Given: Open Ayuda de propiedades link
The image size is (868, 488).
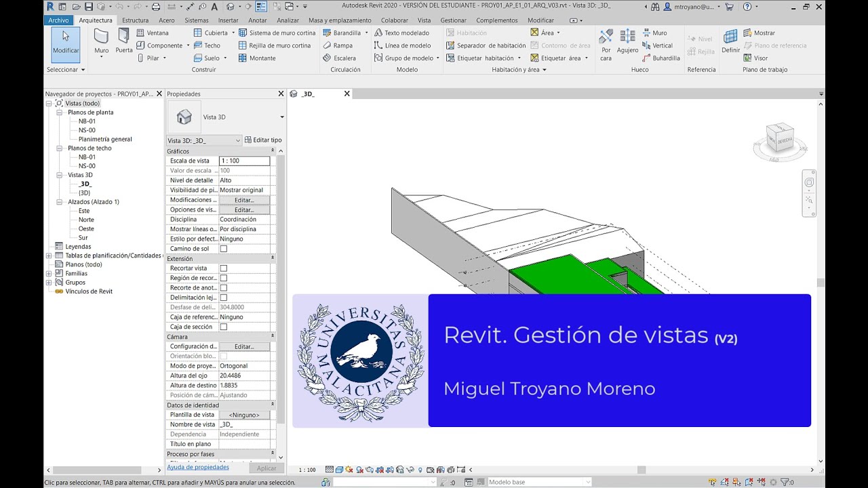Looking at the screenshot, I should [197, 467].
